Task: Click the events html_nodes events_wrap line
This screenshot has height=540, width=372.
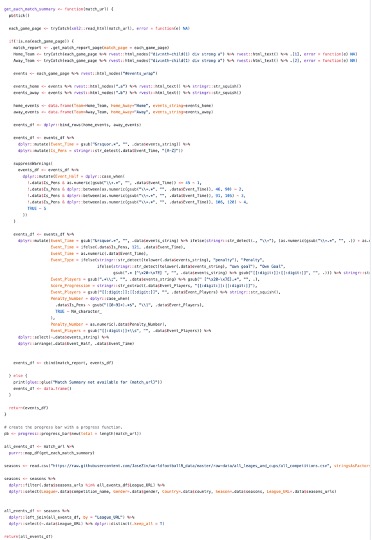Action: click(85, 73)
